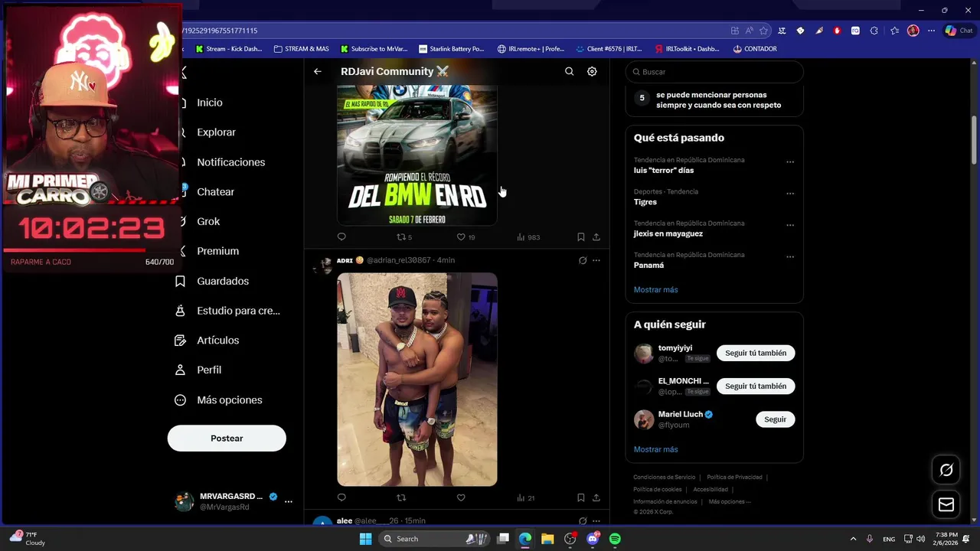980x551 pixels.
Task: Open options for luis "terror" días trend
Action: coord(790,162)
